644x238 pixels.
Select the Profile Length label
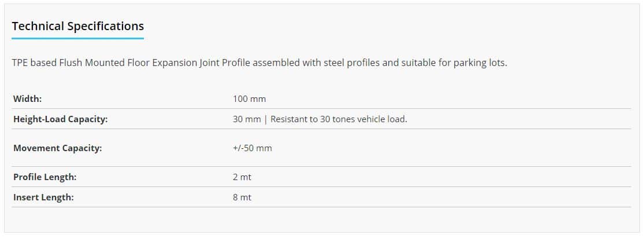coord(45,177)
